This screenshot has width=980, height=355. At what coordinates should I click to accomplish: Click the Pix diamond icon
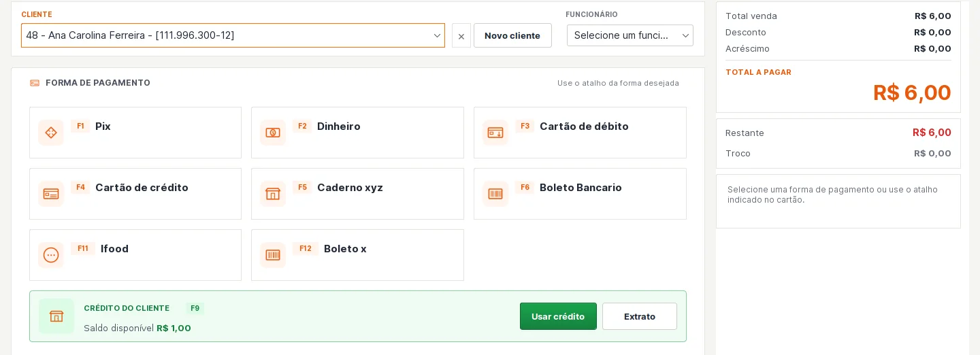click(x=51, y=133)
